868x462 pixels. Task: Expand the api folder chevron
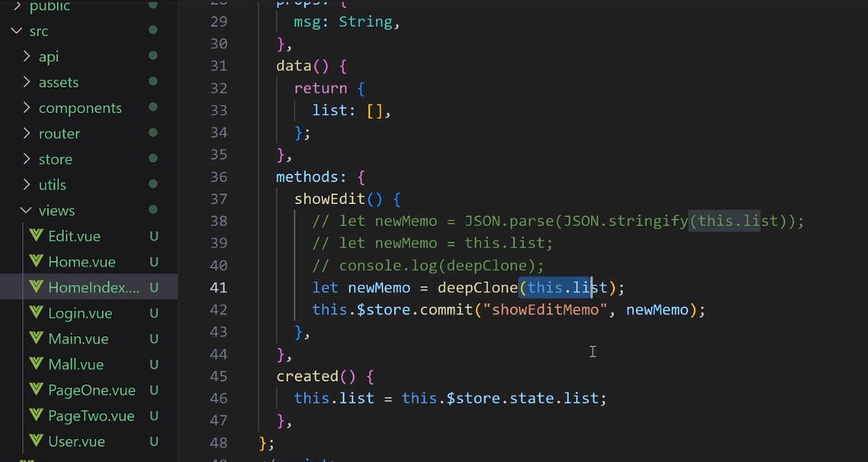pyautogui.click(x=27, y=56)
